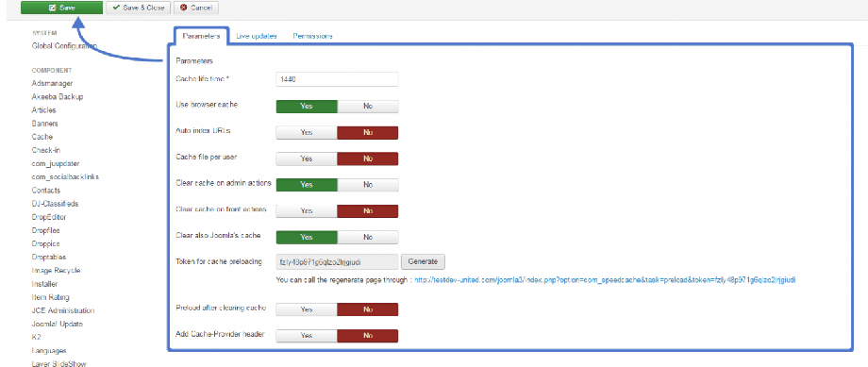Open Item Rating component settings
The image size is (868, 367).
point(50,297)
